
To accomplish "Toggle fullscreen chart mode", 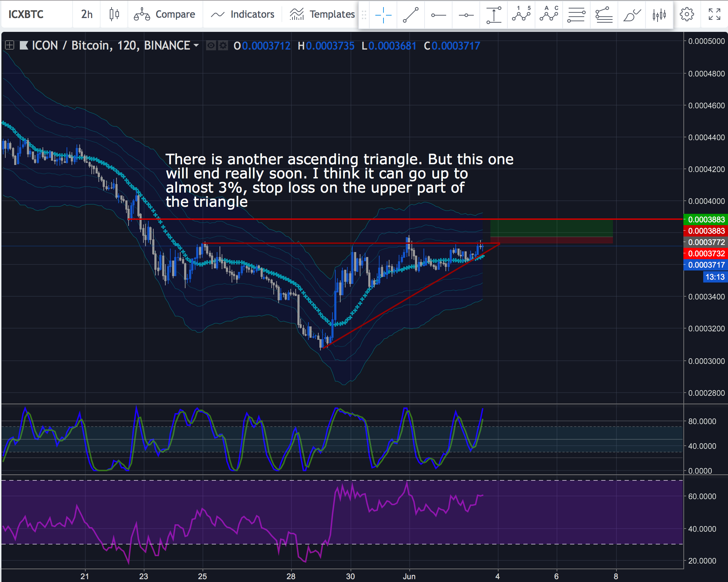I will pos(715,14).
